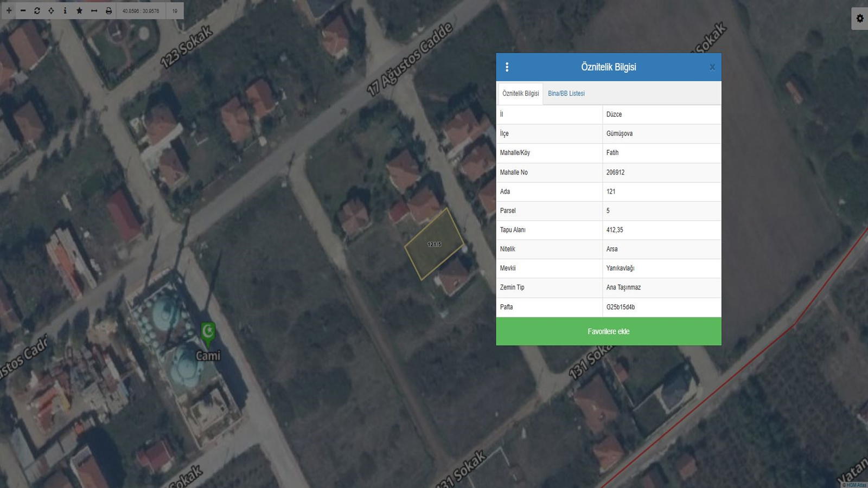Image resolution: width=868 pixels, height=488 pixels.
Task: Click the highlighted parcel 121/5 on map
Action: tap(434, 245)
